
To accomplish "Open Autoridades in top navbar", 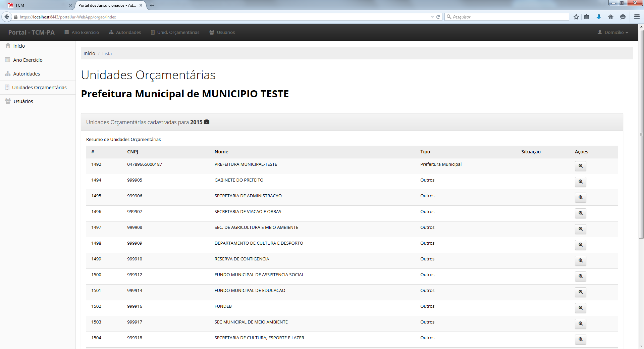I will point(125,33).
